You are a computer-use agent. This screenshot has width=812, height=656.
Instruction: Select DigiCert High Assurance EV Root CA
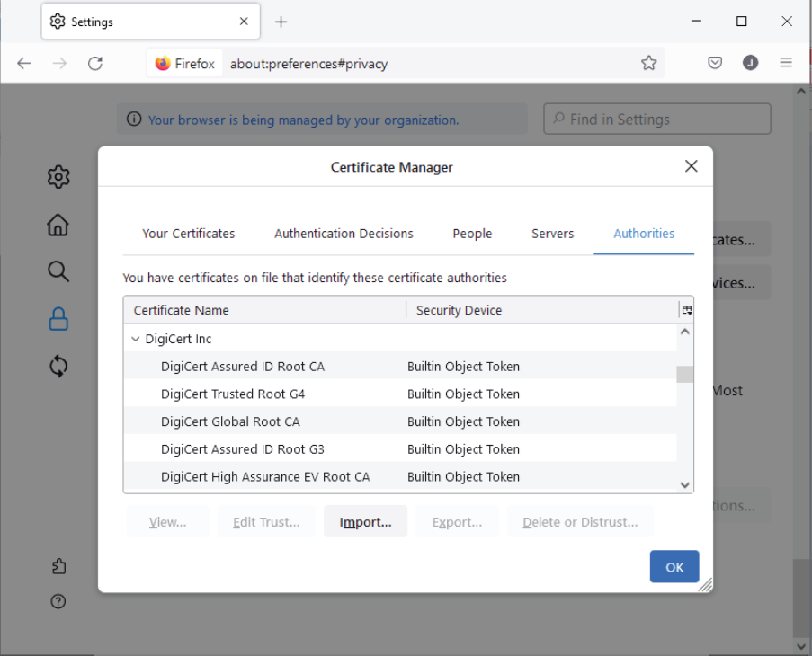[400, 476]
